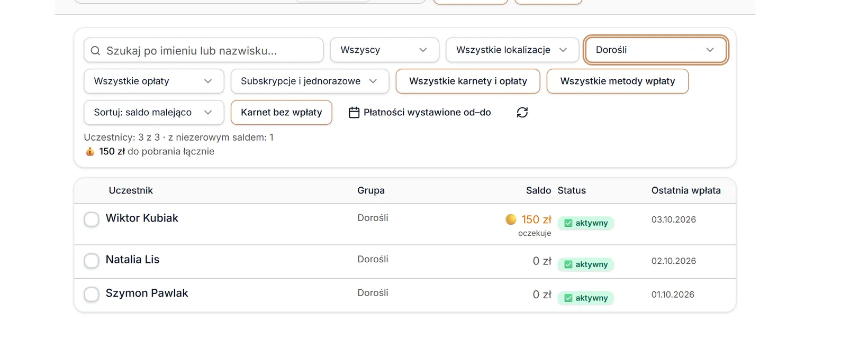
Task: Open the Dorośli group dropdown
Action: tap(656, 50)
